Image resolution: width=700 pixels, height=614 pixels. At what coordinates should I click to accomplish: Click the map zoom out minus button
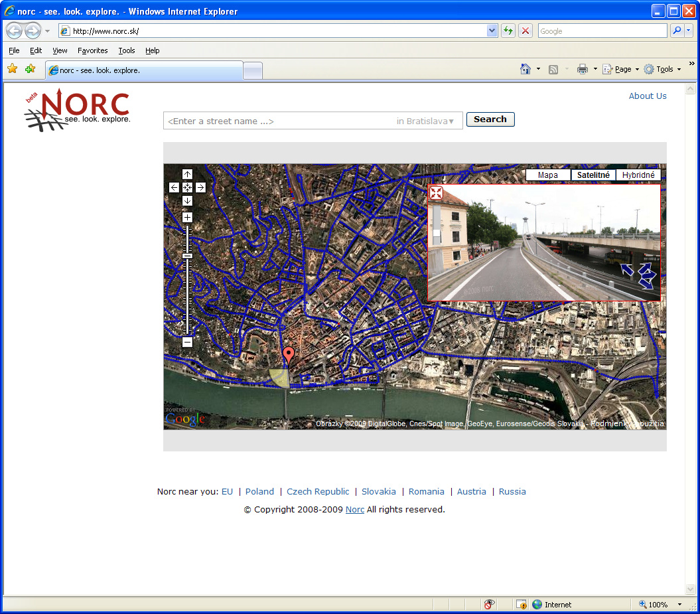[x=187, y=343]
